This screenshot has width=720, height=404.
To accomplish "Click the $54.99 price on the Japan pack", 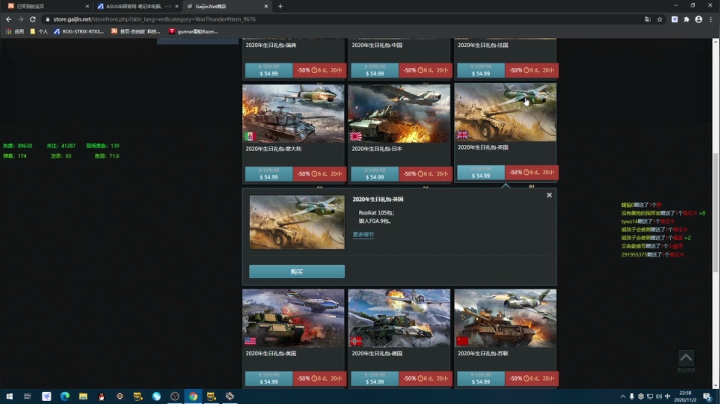I will tap(375, 174).
